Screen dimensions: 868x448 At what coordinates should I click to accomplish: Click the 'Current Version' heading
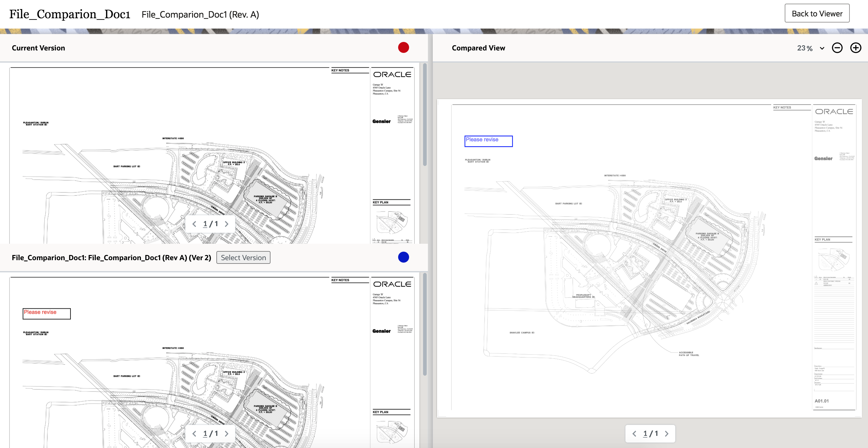tap(38, 48)
